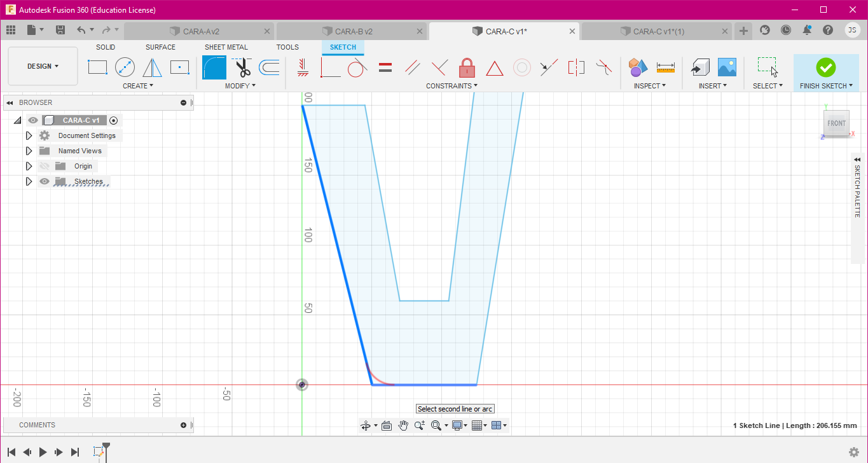Expand the Modify menu dropdown
868x463 pixels.
[240, 86]
